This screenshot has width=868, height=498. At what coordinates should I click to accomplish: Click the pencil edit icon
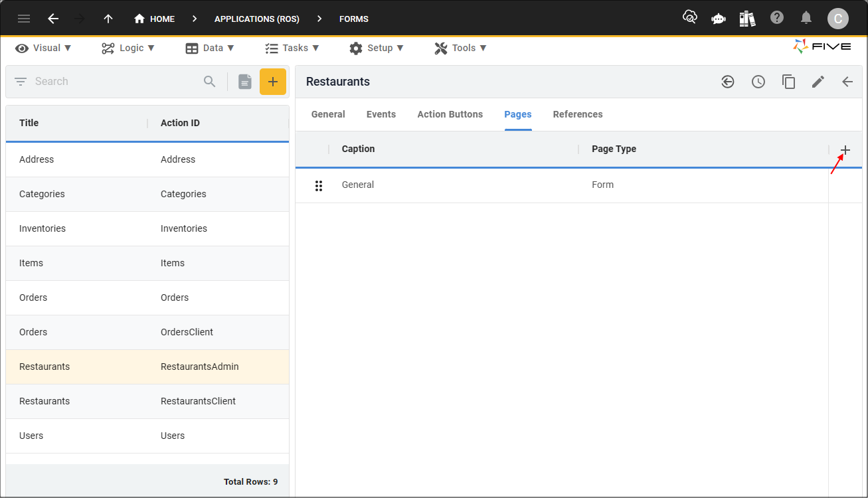click(818, 82)
